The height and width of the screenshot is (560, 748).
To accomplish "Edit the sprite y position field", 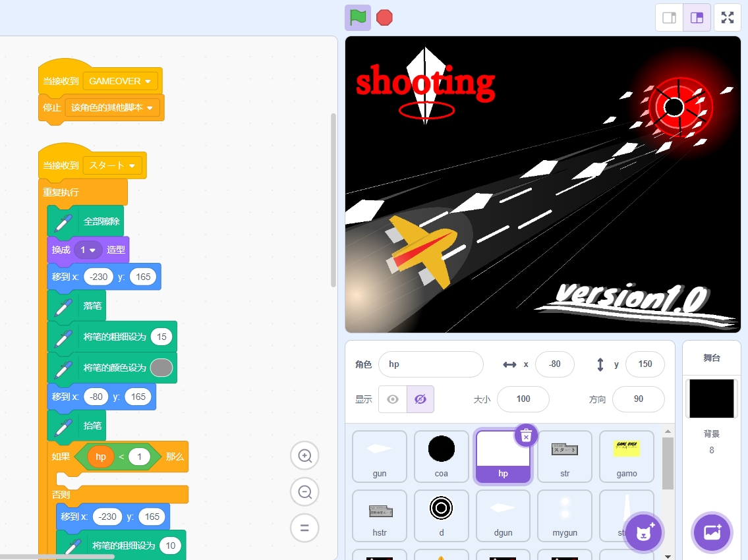I will (645, 364).
